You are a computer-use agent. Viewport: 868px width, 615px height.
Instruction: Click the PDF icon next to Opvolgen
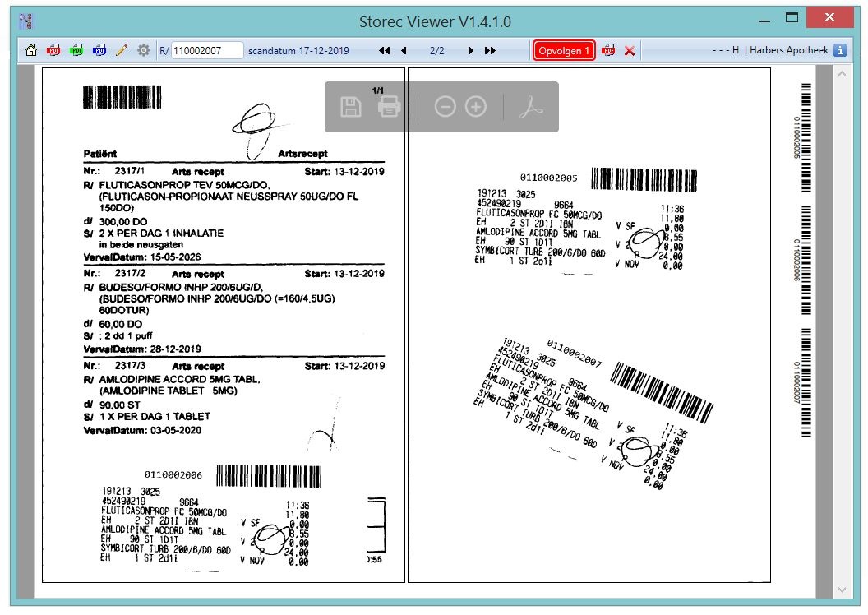pyautogui.click(x=608, y=50)
